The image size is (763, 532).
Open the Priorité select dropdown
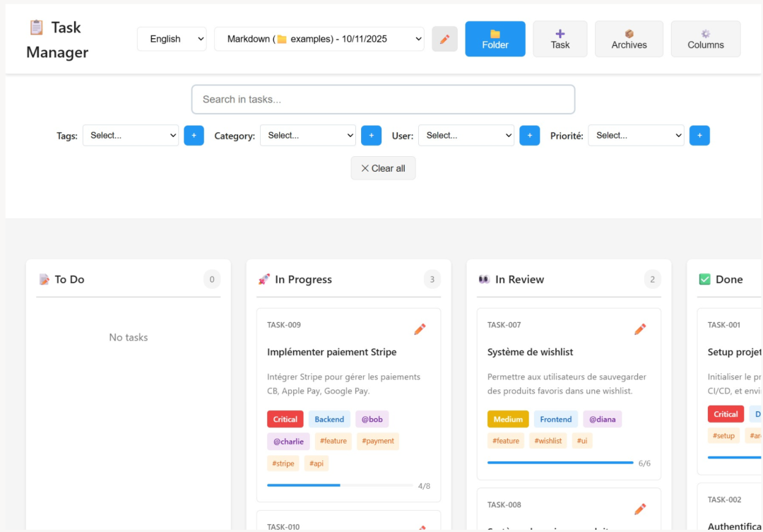click(x=636, y=136)
